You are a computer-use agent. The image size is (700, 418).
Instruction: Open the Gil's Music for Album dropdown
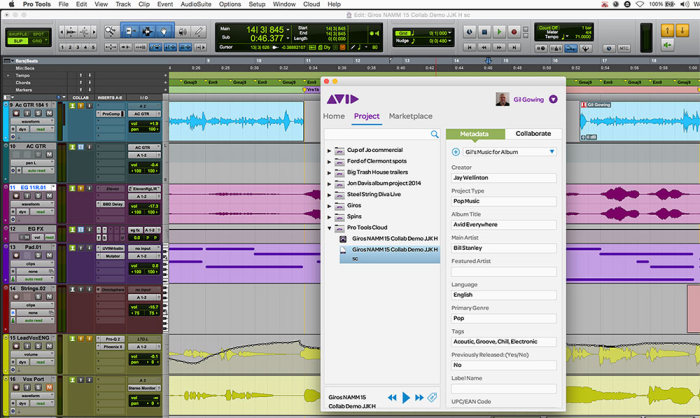(x=552, y=152)
